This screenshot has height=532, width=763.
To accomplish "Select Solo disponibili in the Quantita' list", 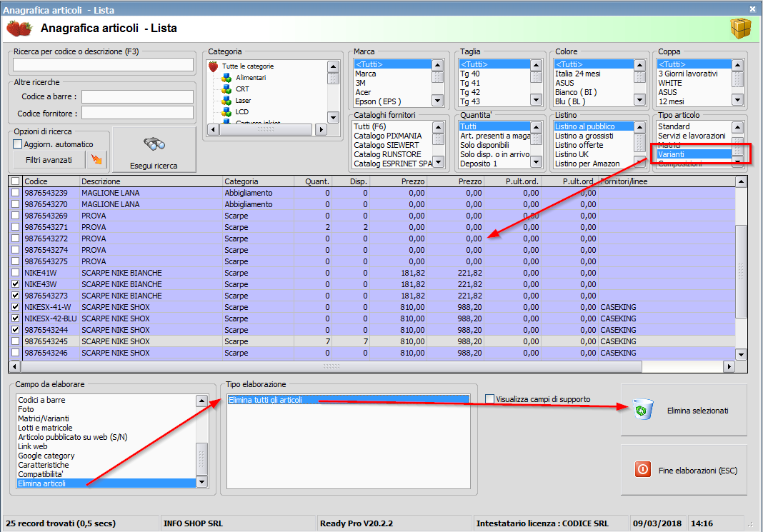I will pos(494,145).
